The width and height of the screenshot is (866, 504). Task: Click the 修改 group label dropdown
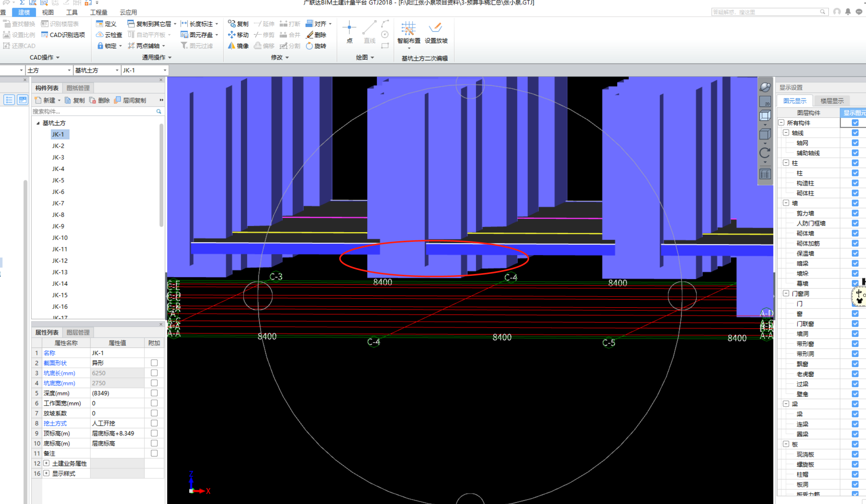280,57
